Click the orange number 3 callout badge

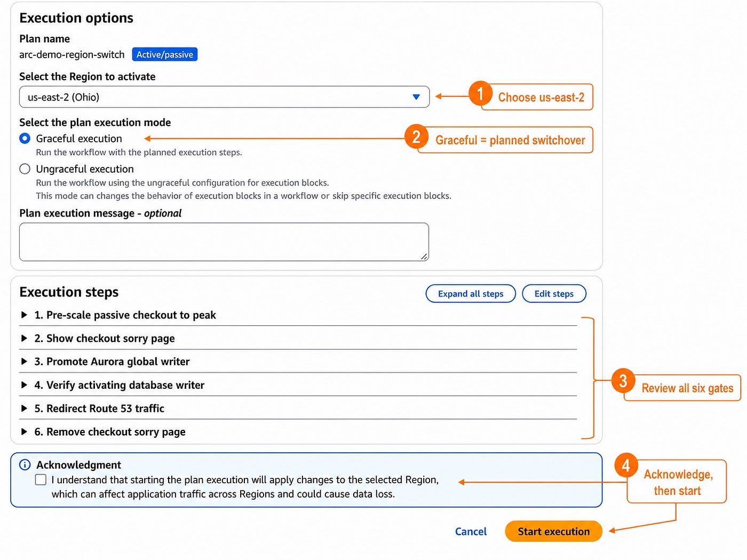point(623,380)
